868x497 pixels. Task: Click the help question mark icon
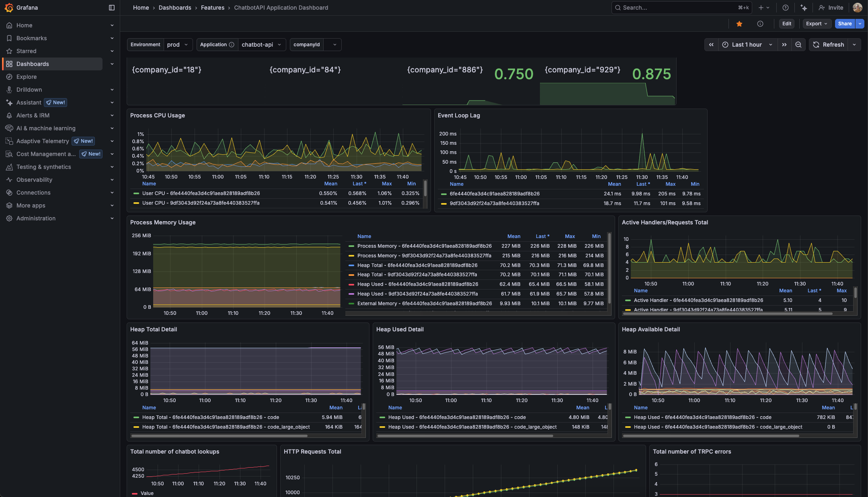coord(785,8)
